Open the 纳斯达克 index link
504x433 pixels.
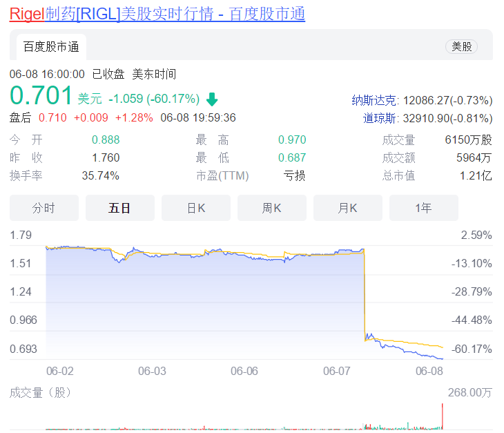375,99
